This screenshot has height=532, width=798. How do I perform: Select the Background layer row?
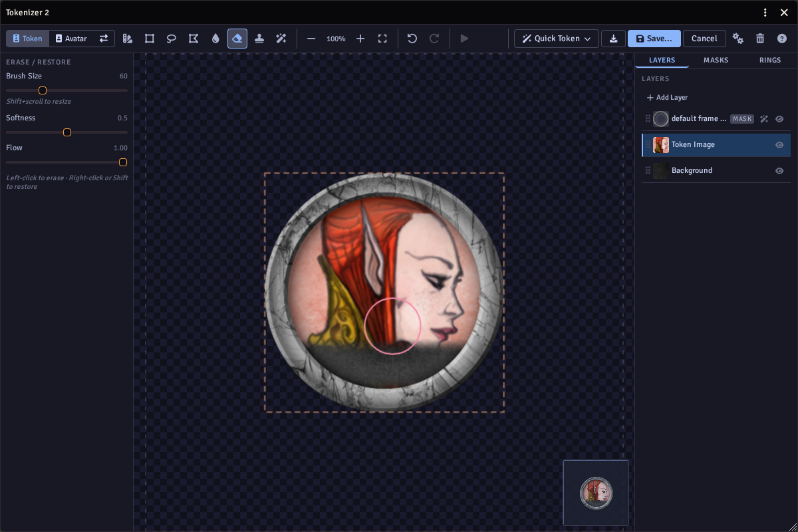tap(716, 171)
